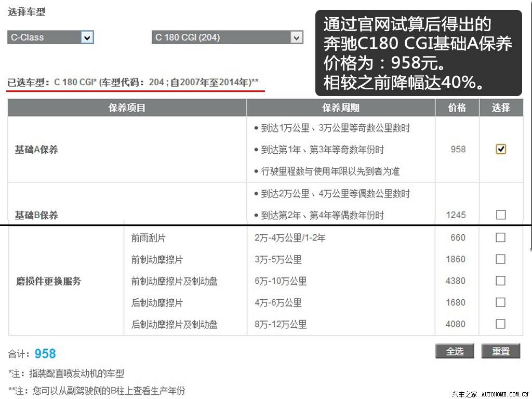Click the 基础A保养 row label

(36, 150)
